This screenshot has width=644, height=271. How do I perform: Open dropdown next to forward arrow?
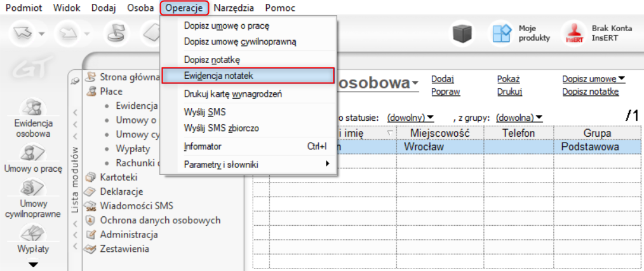[87, 33]
